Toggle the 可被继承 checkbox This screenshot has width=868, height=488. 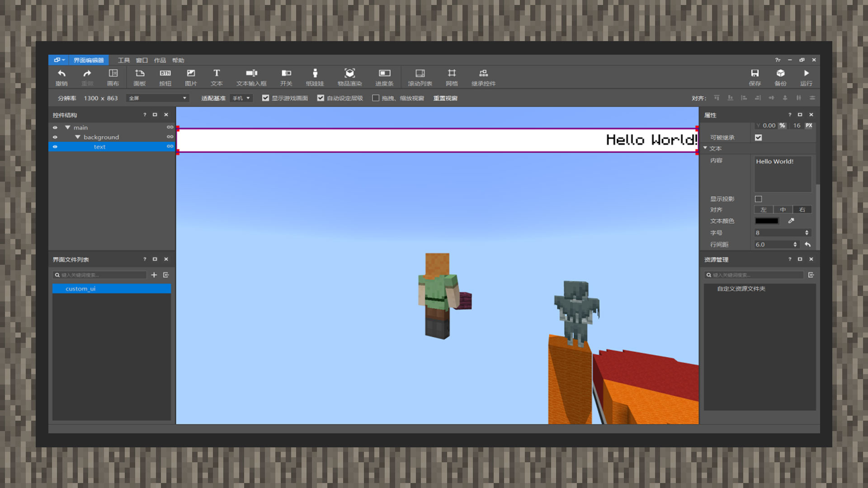tap(759, 137)
